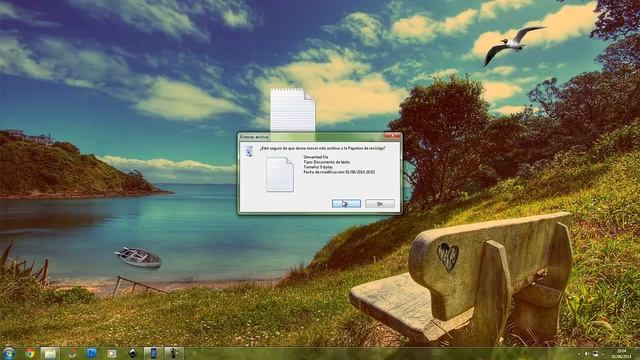Show the taskbar clock and date
The width and height of the screenshot is (640, 360).
pos(621,354)
